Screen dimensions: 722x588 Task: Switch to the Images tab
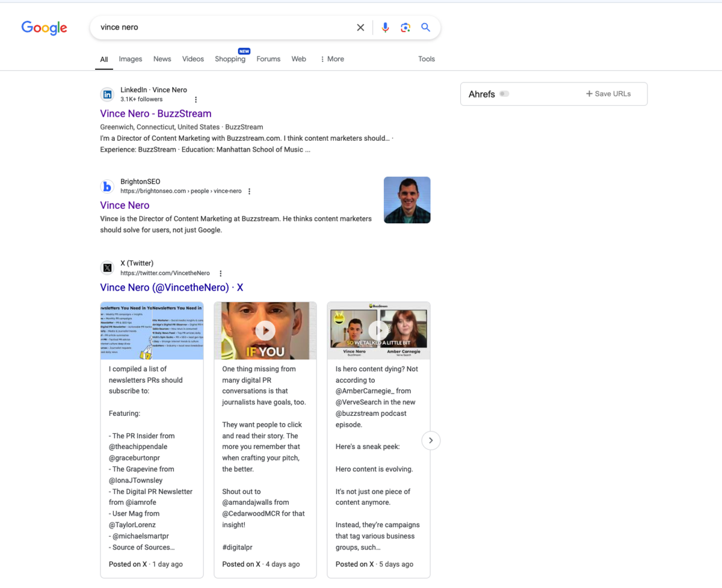point(131,59)
